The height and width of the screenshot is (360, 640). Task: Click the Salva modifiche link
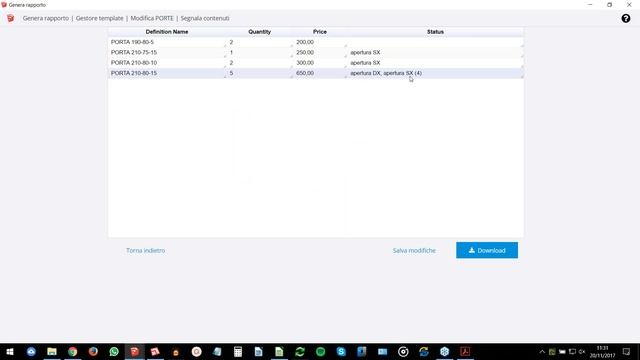click(414, 250)
